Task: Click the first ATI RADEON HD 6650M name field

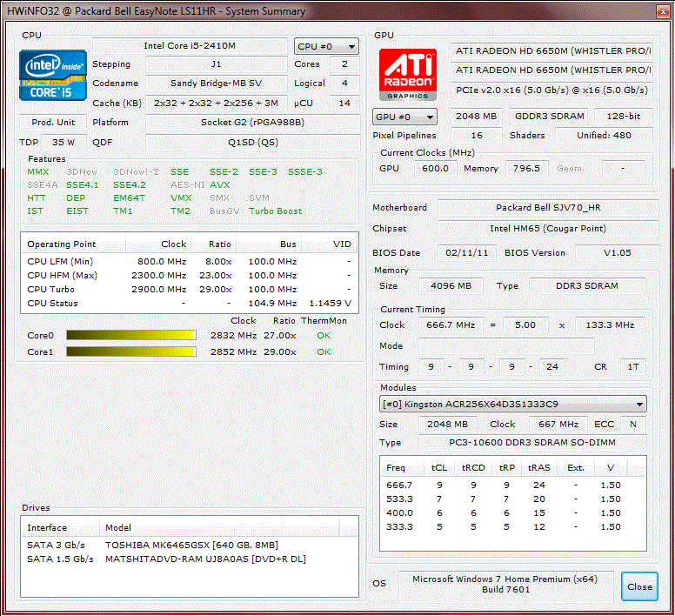Action: pos(552,50)
